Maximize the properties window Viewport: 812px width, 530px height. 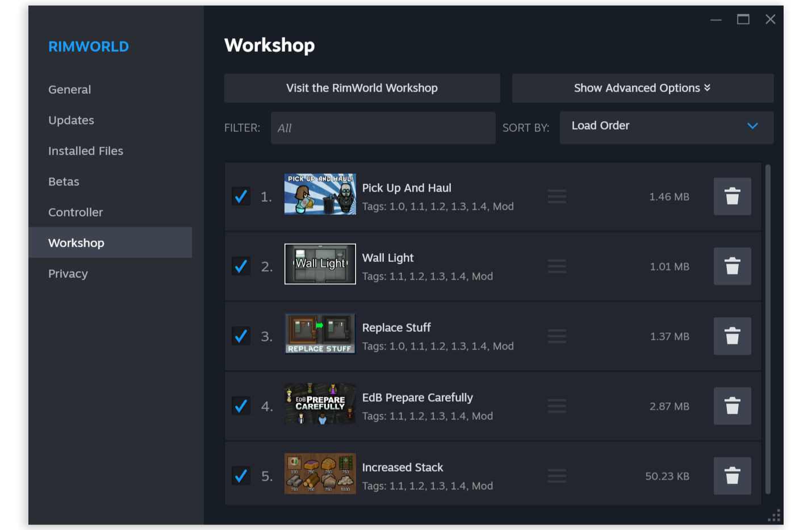click(x=743, y=19)
